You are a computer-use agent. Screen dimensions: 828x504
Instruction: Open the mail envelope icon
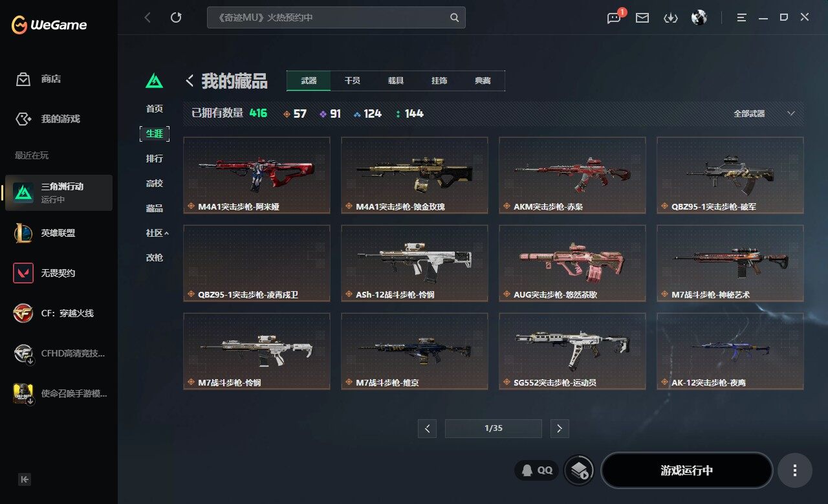[x=642, y=17]
